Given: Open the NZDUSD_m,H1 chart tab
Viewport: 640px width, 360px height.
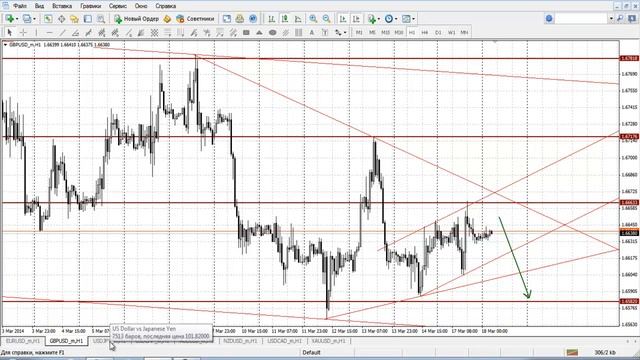Looking at the screenshot, I should click(240, 341).
